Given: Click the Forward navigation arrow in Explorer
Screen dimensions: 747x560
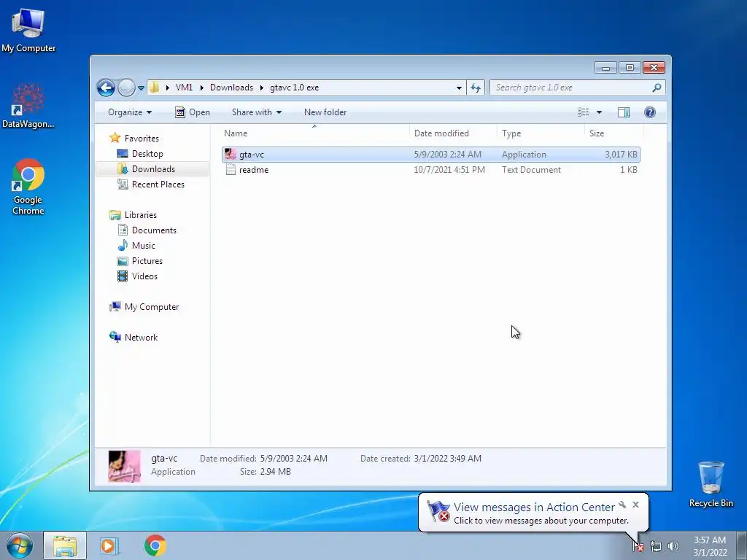Looking at the screenshot, I should [126, 87].
